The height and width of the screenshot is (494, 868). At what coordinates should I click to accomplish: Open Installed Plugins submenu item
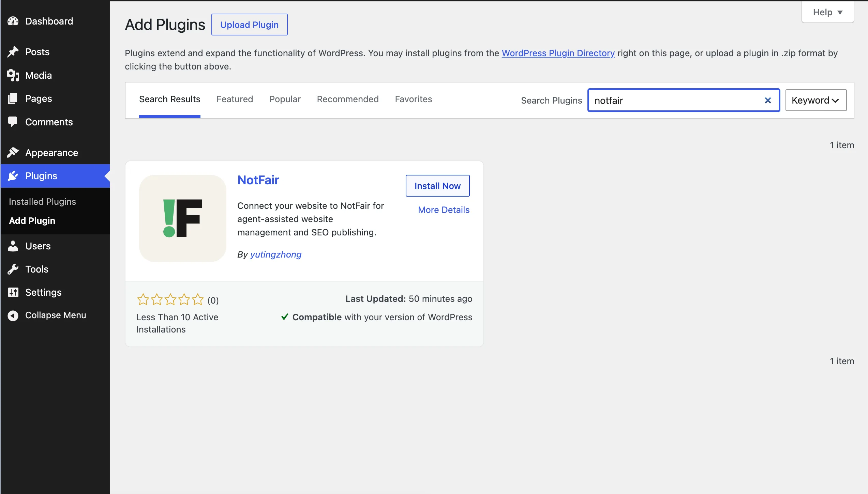coord(42,202)
